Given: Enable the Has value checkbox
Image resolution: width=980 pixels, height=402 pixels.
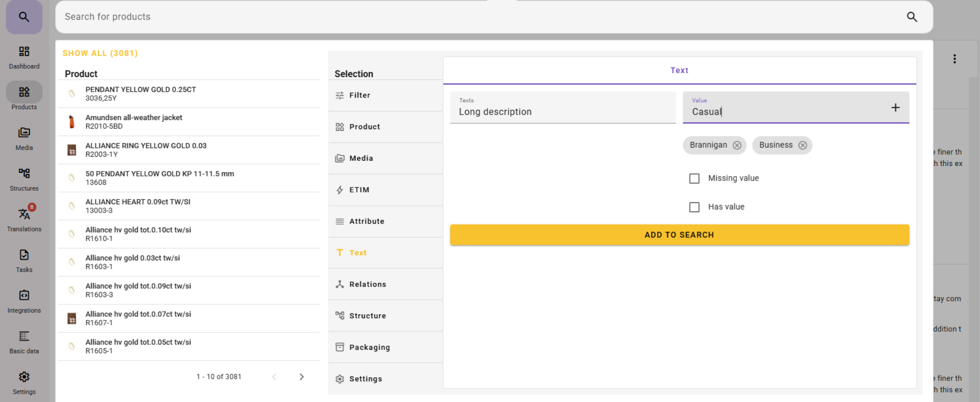Looking at the screenshot, I should (694, 207).
